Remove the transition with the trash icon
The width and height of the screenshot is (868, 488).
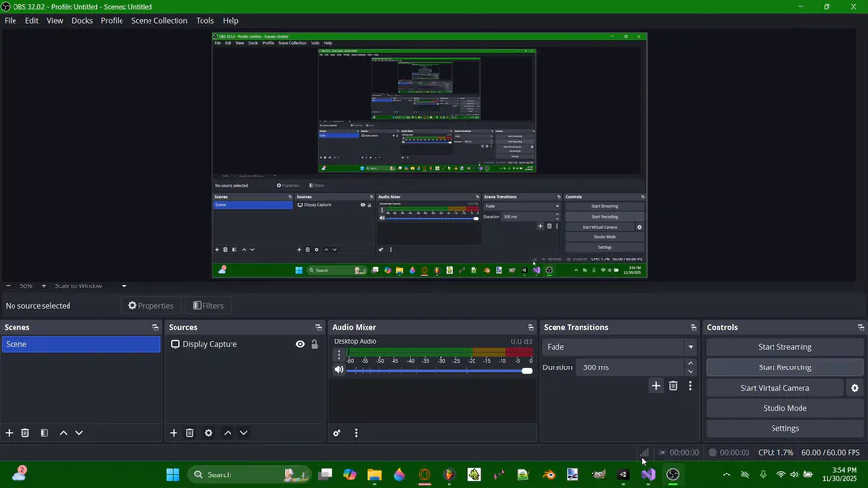673,386
